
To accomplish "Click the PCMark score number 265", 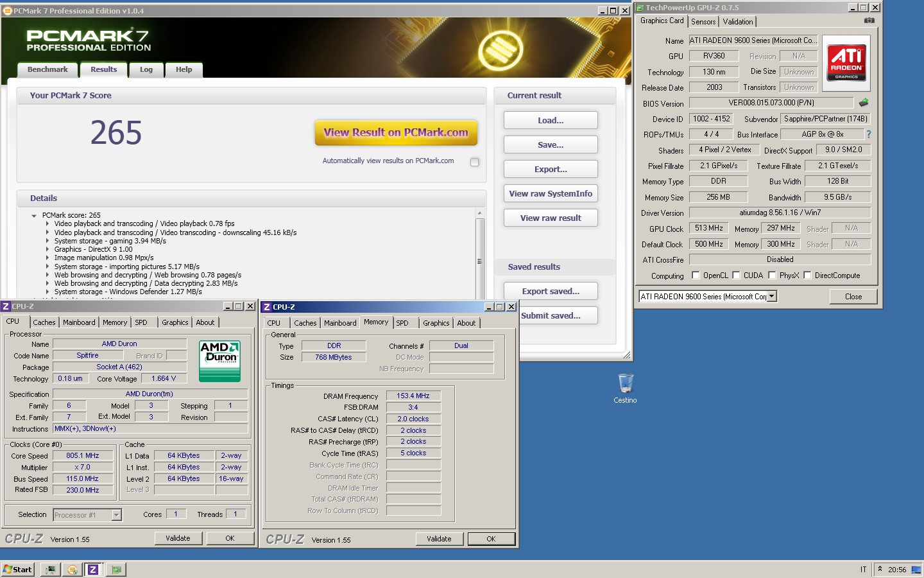I will (116, 133).
